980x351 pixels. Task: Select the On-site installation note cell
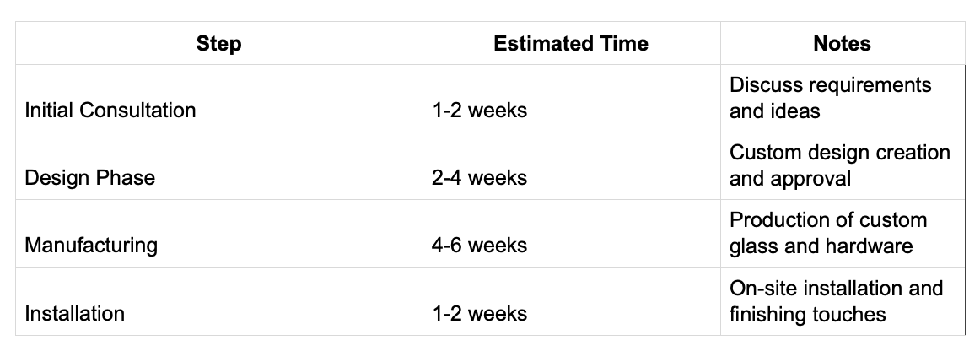point(835,301)
